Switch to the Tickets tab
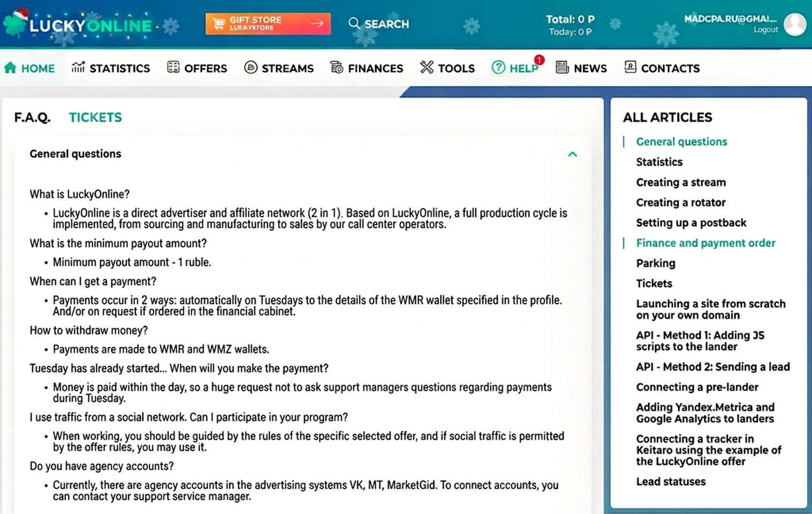Image resolution: width=812 pixels, height=514 pixels. point(95,117)
